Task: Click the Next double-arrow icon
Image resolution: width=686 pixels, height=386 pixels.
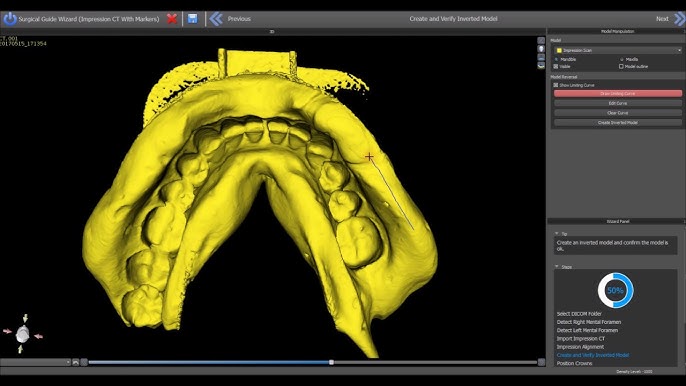Action: click(679, 19)
